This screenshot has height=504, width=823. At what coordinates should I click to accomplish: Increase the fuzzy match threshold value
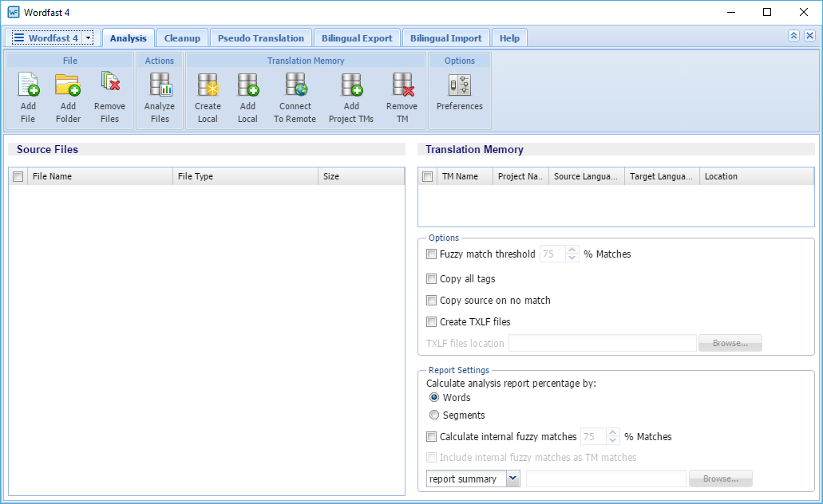point(572,250)
